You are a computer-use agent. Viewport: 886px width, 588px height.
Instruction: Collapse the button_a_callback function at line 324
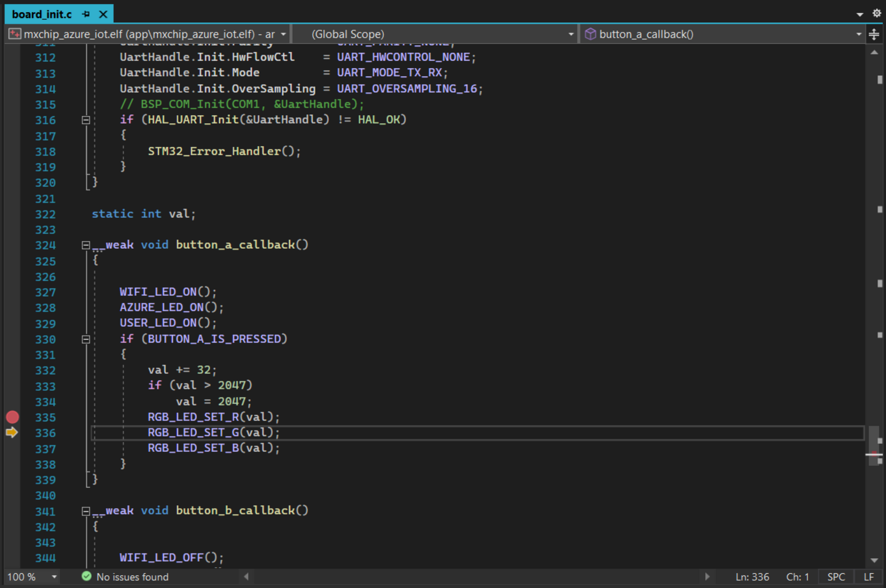pos(86,245)
